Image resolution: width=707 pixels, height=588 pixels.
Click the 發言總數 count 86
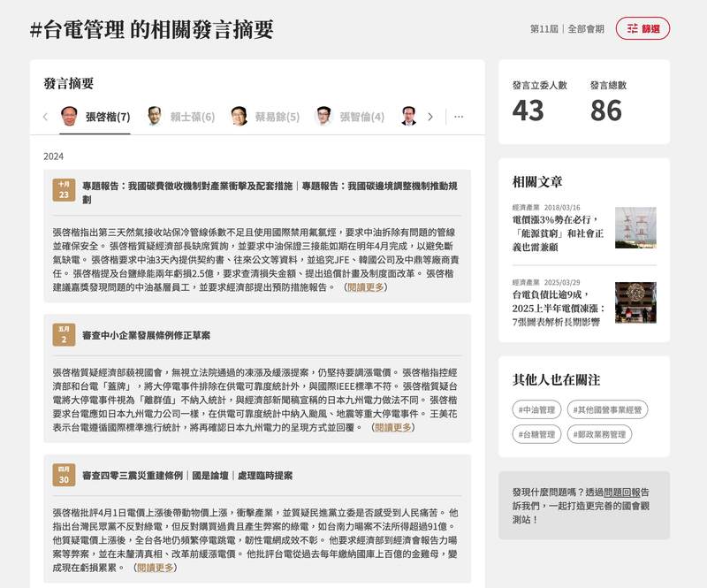[606, 111]
